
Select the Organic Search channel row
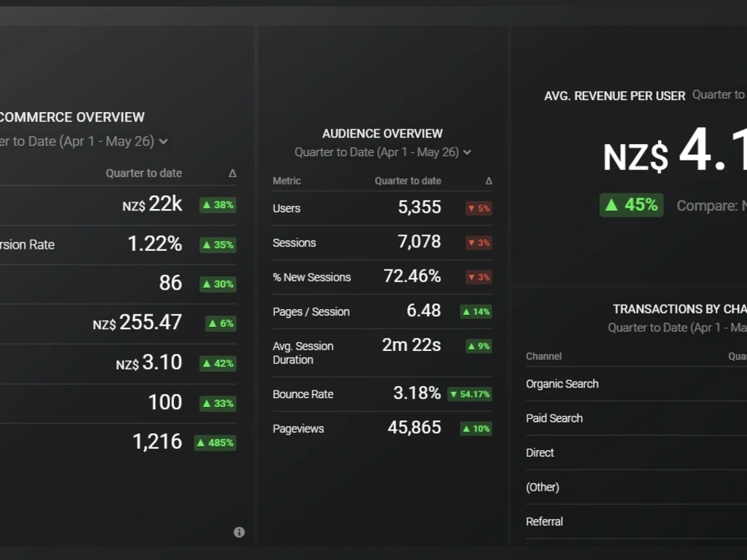point(636,384)
